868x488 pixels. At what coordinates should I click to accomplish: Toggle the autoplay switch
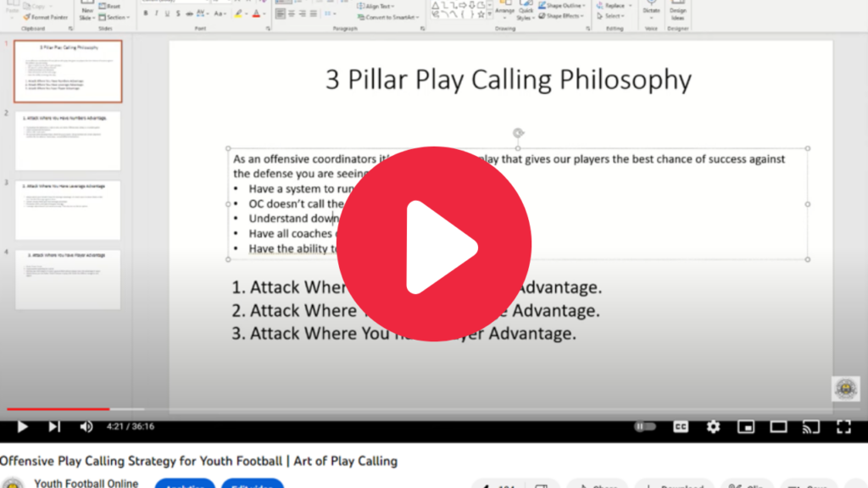click(x=645, y=427)
